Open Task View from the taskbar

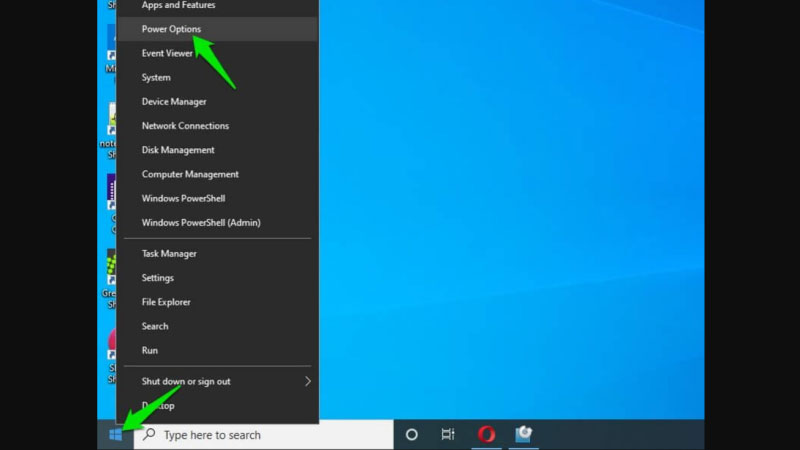click(448, 435)
